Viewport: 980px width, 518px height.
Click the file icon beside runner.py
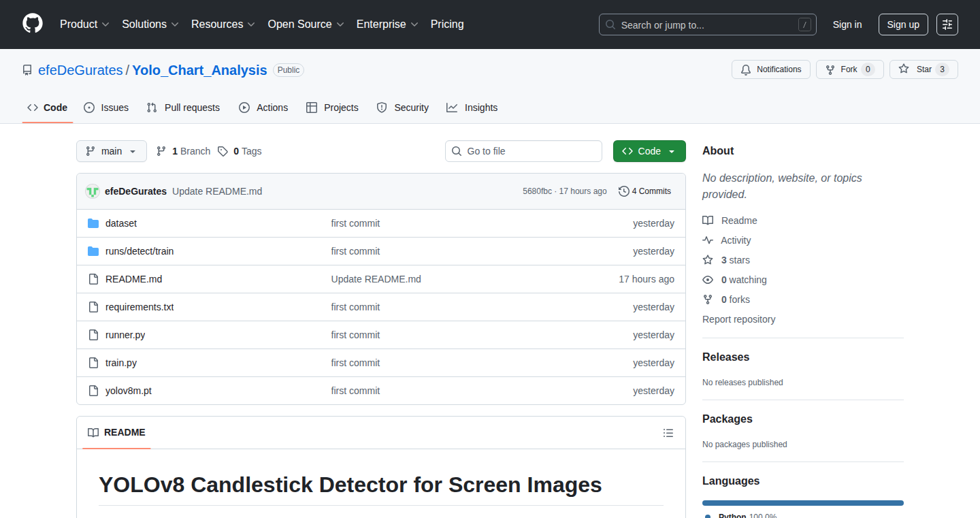[93, 335]
